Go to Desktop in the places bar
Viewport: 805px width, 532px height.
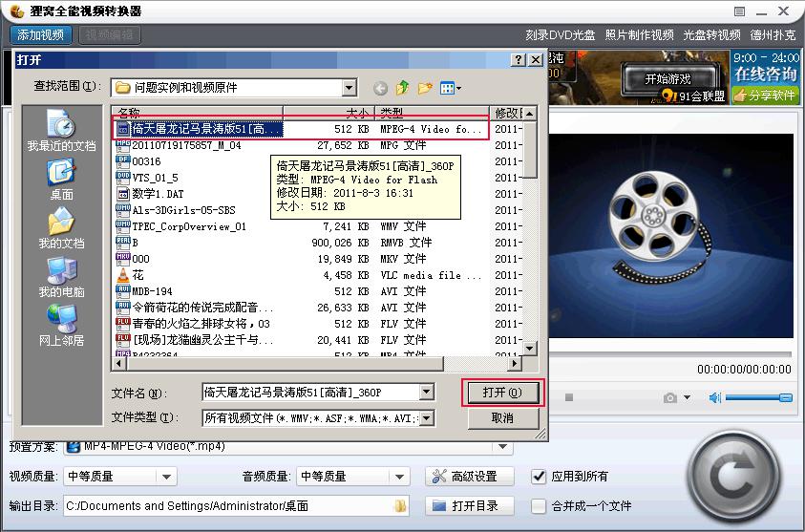click(x=61, y=178)
